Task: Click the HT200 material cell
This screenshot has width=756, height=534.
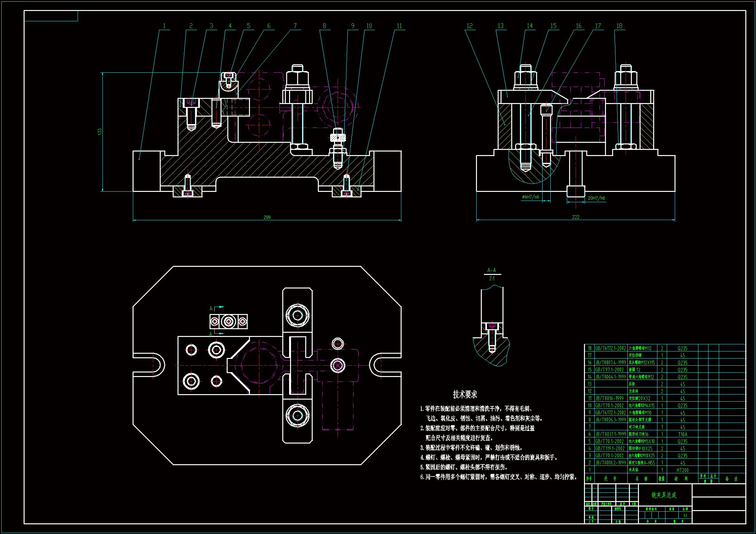Action: click(682, 470)
